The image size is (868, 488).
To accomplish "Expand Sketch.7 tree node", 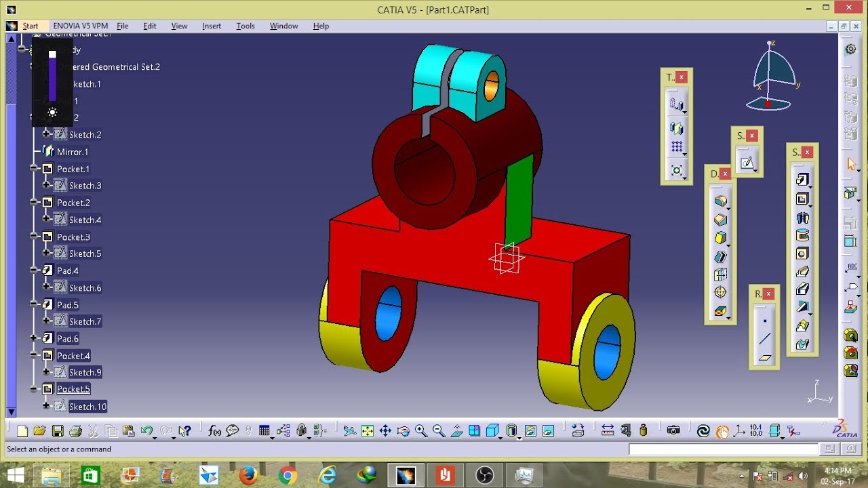I will pos(46,321).
